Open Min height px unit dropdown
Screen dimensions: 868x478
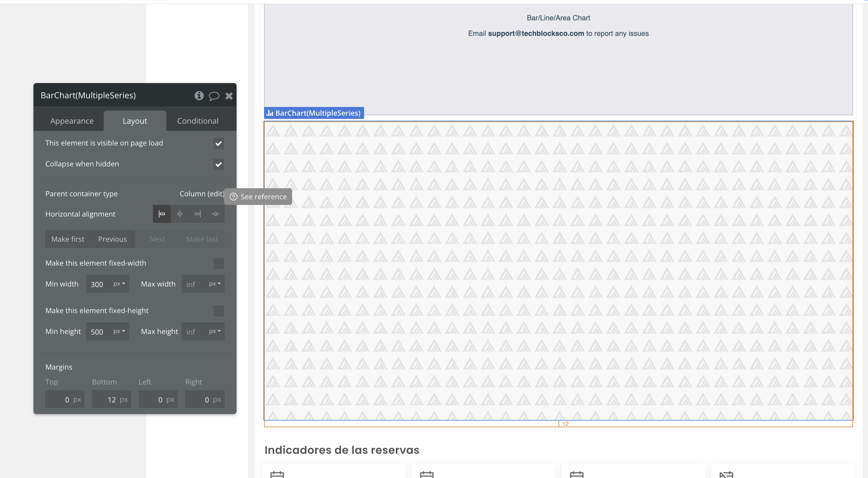pyautogui.click(x=119, y=331)
